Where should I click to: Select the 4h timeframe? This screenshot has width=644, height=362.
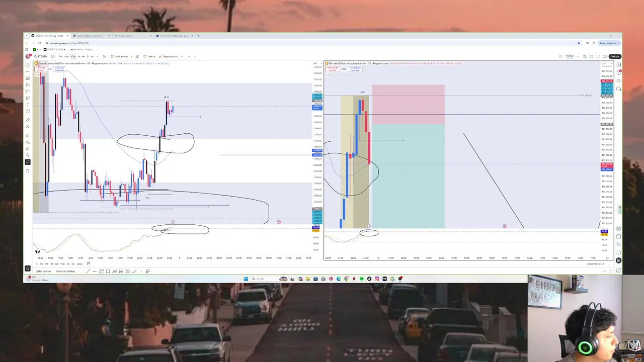click(84, 56)
